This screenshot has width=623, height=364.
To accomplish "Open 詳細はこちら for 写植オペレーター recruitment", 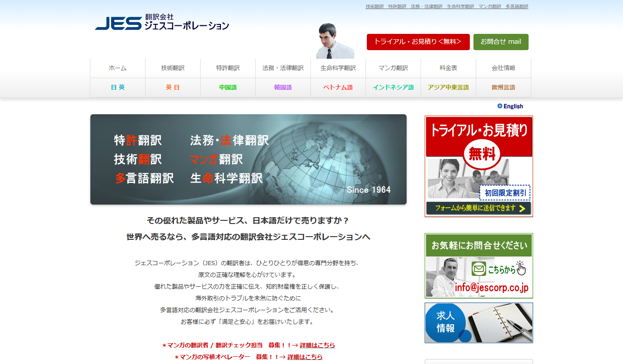I will point(305,356).
